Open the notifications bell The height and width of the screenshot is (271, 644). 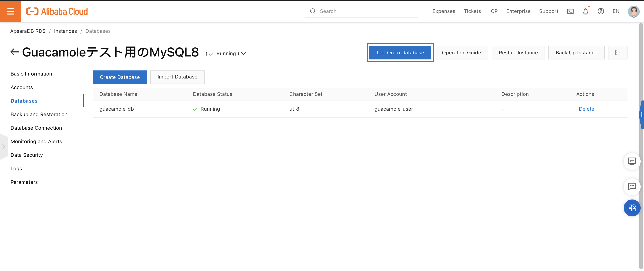coord(585,11)
